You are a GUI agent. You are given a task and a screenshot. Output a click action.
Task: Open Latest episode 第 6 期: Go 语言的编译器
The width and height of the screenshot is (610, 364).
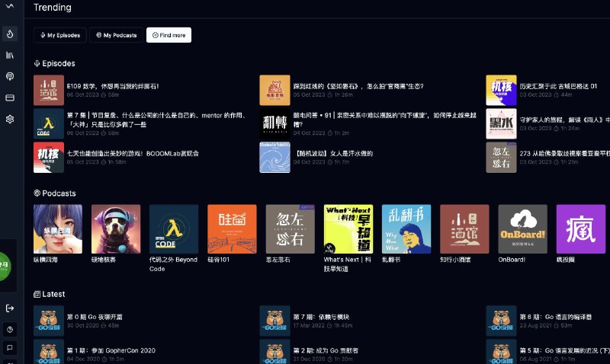coord(556,317)
